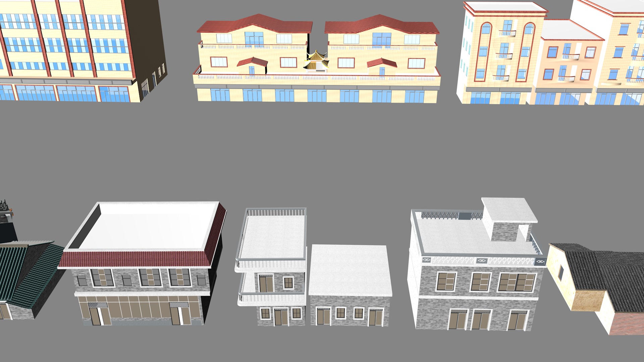Select the small single-story gray brick house
Viewport: 644px width, 362px height.
(x=350, y=285)
